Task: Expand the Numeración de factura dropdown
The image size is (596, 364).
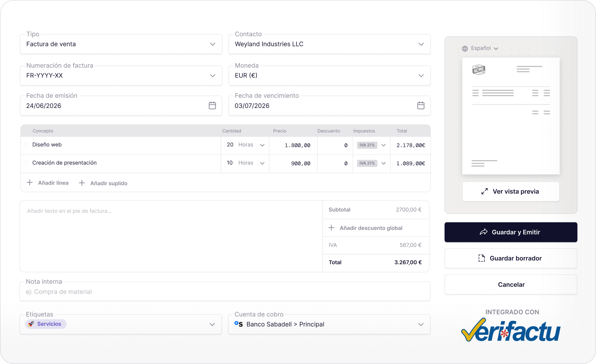Action: 121,76
